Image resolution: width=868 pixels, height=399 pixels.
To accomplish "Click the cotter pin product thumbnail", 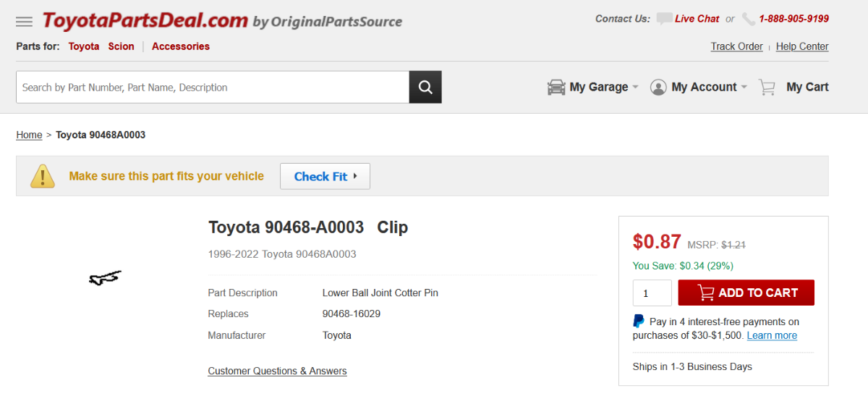I will [x=105, y=277].
